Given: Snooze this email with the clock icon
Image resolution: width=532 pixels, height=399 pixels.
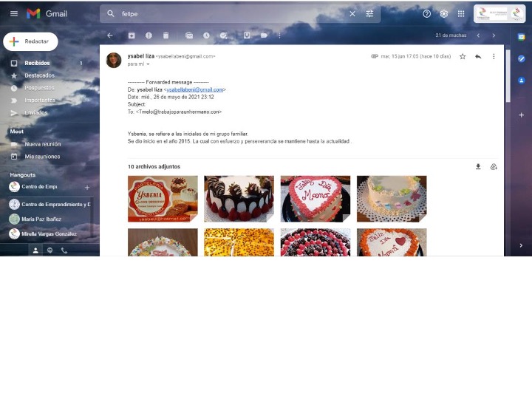Looking at the screenshot, I should pyautogui.click(x=206, y=35).
